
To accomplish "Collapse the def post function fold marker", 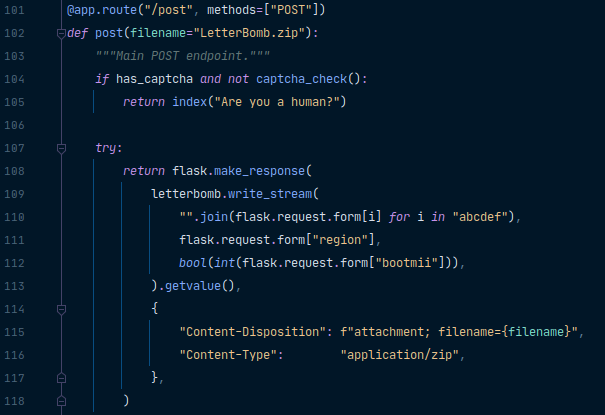I will tap(61, 33).
